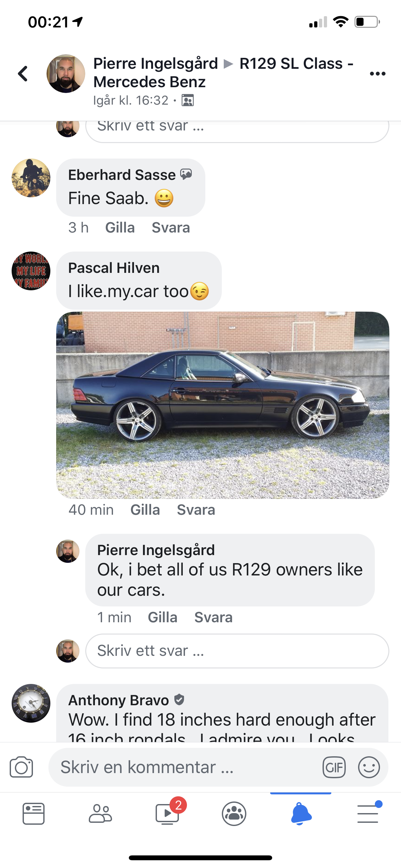Focus 'Skriv ett svar' reply field under Pierre
The image size is (401, 868).
pos(237,651)
